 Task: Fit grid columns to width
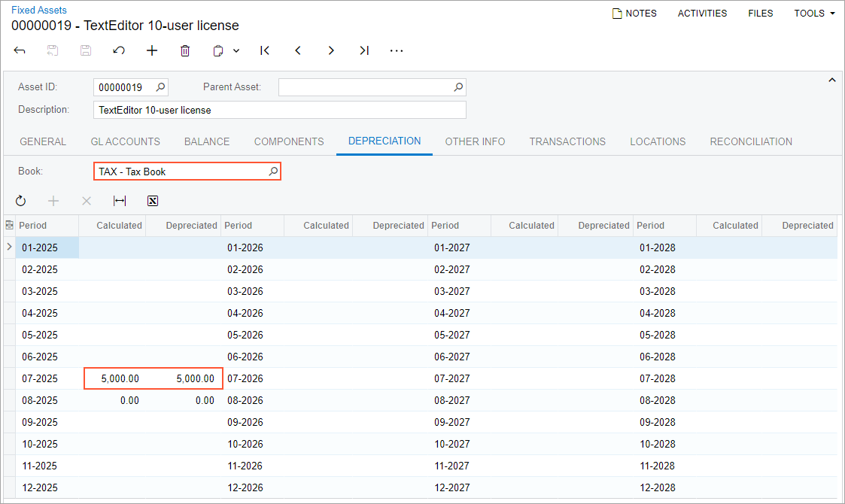click(120, 201)
